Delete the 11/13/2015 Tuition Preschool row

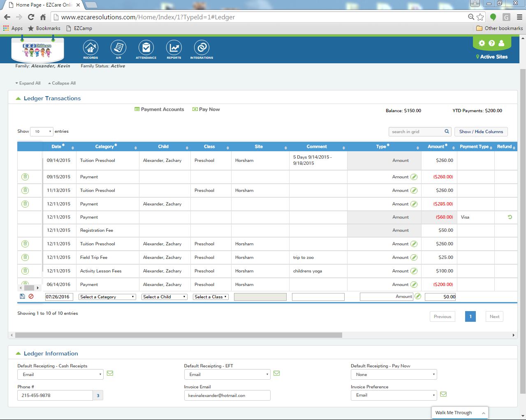25,190
